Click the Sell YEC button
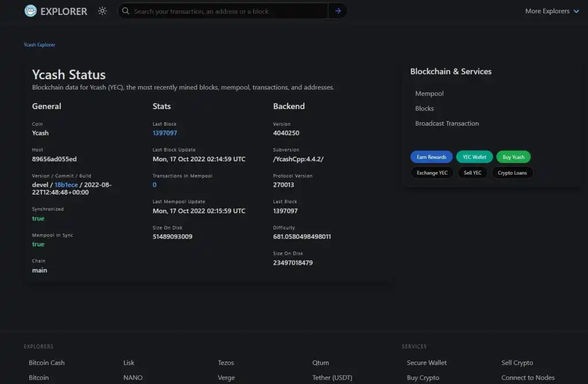 click(x=473, y=173)
